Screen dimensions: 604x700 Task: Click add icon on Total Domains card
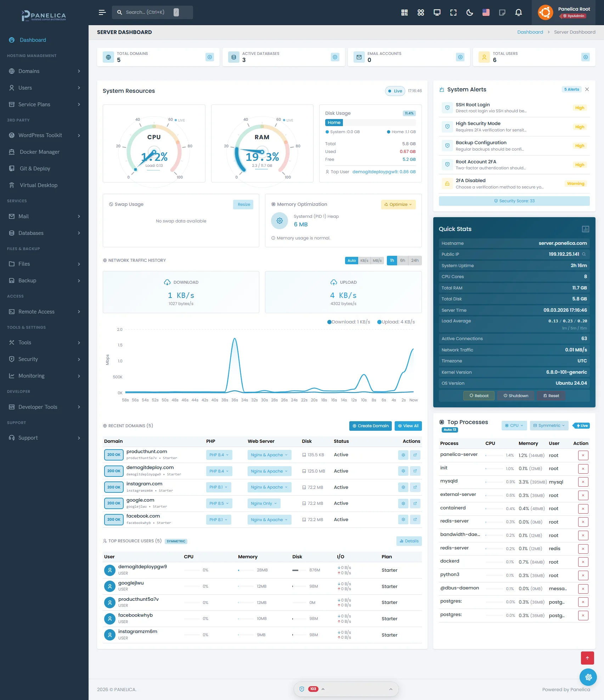coord(210,57)
